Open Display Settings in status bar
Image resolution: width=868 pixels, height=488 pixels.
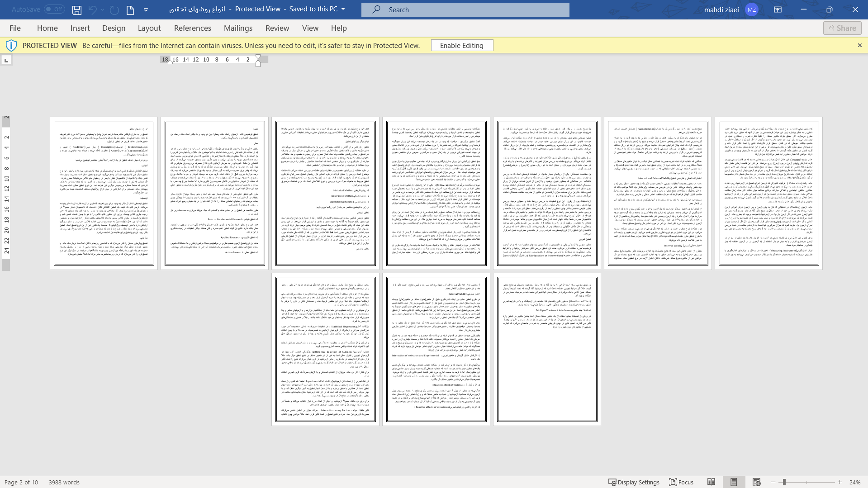634,482
